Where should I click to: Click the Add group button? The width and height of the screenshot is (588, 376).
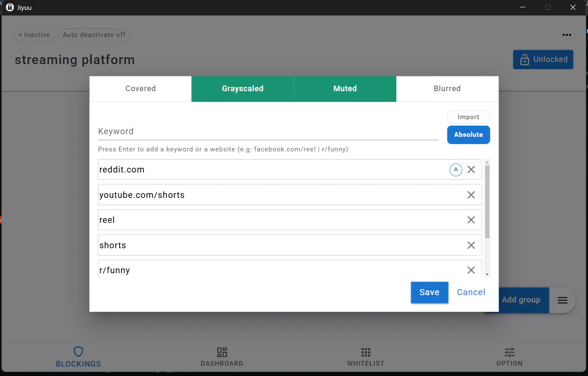[x=521, y=300]
